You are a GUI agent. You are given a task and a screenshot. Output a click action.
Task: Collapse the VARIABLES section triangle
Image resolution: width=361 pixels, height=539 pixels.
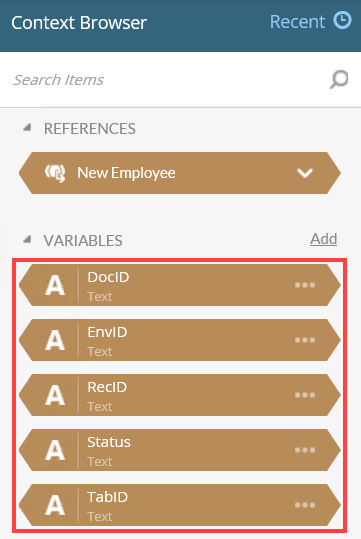tap(27, 239)
